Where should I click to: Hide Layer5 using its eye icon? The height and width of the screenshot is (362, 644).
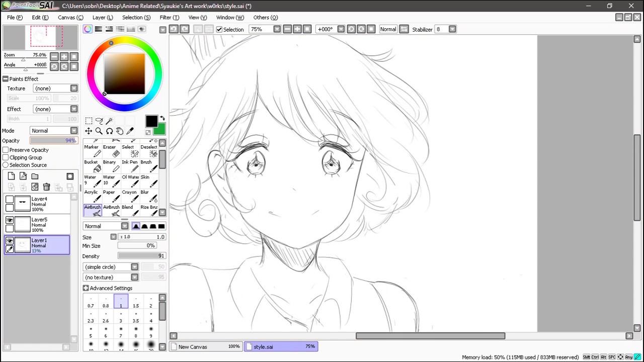pos(10,220)
